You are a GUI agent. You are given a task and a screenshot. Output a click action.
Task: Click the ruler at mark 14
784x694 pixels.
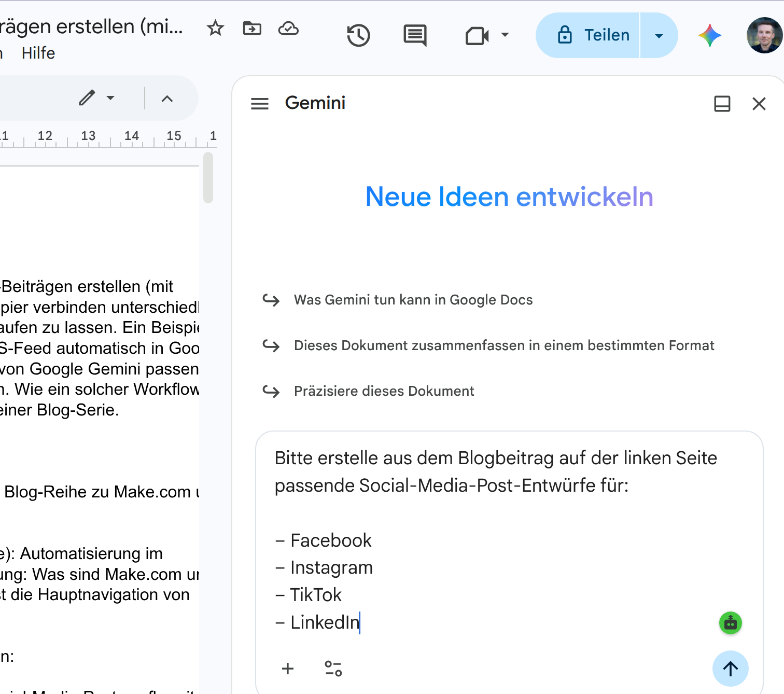(x=131, y=136)
